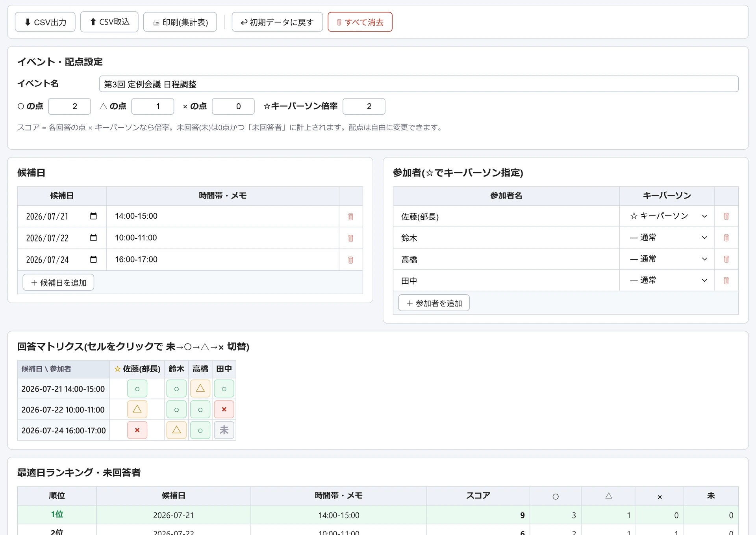Image resolution: width=756 pixels, height=535 pixels.
Task: Open calendar picker for 2026/07/21
Action: click(x=93, y=216)
